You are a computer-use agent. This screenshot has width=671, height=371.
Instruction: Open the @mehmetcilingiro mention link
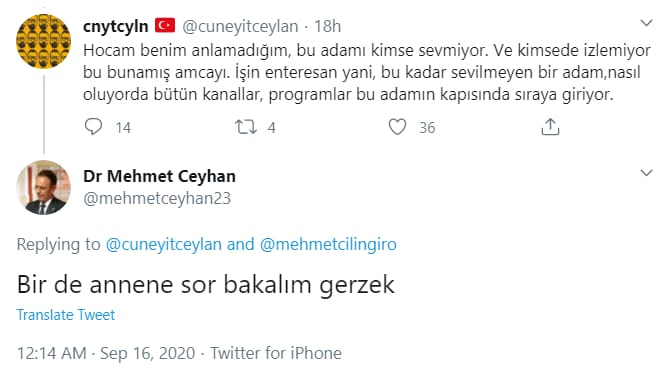[328, 244]
